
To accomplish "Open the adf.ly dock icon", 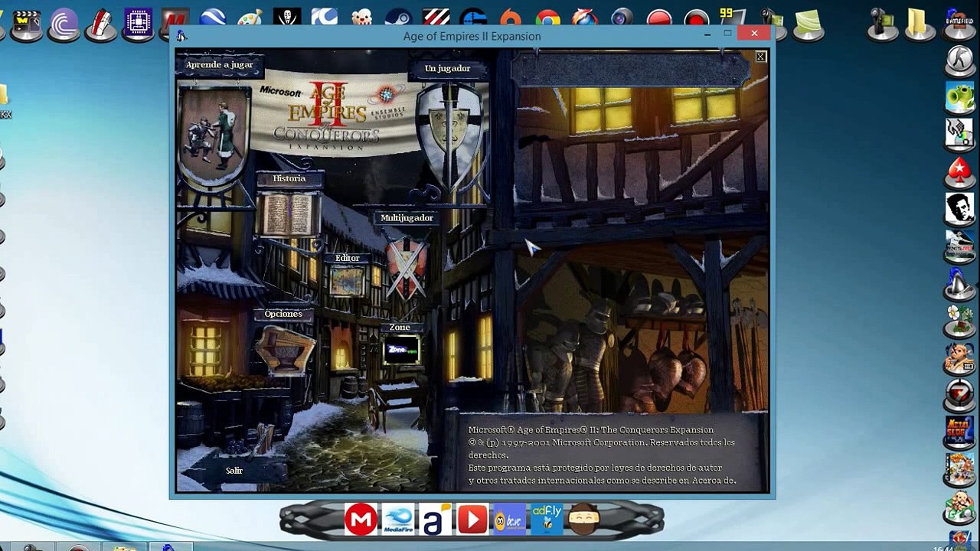I will pyautogui.click(x=547, y=520).
